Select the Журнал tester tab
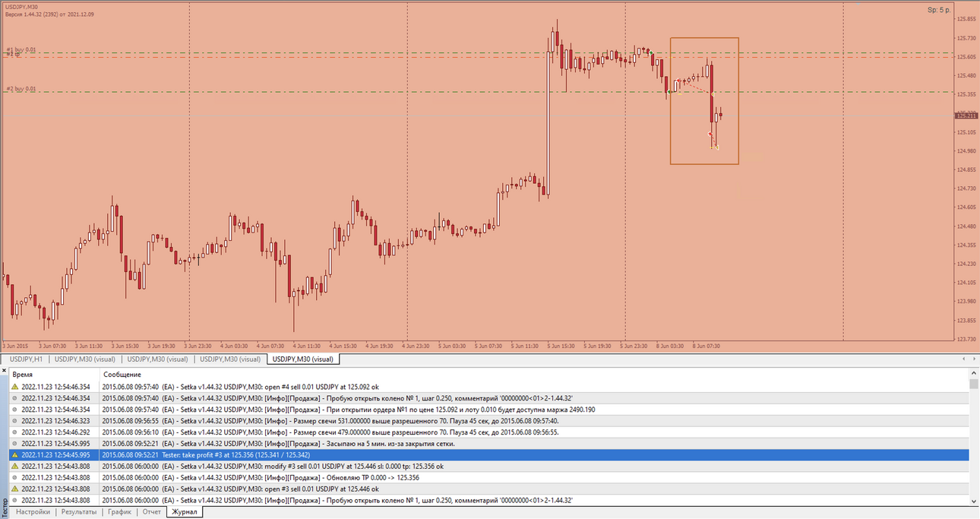The image size is (980, 519). tap(185, 512)
